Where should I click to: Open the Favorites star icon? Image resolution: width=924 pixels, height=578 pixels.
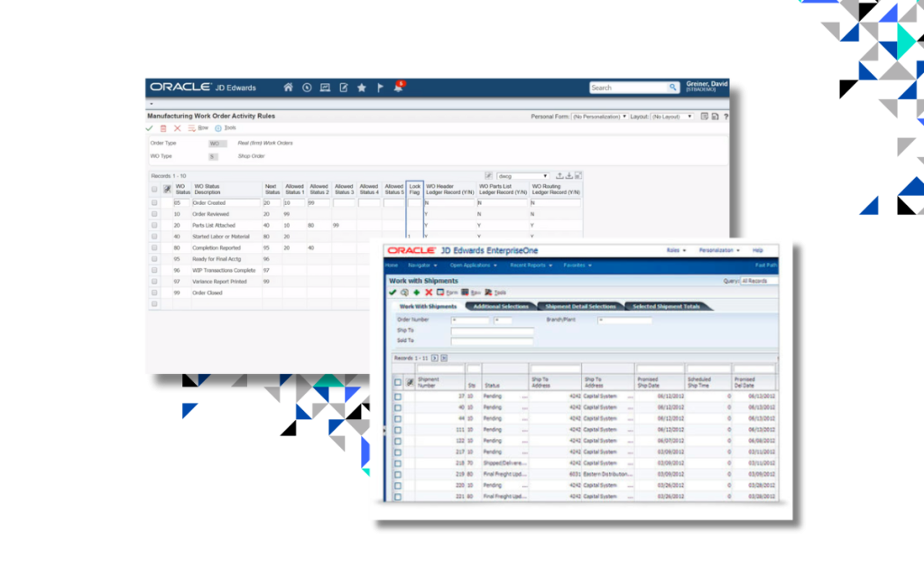(x=361, y=88)
